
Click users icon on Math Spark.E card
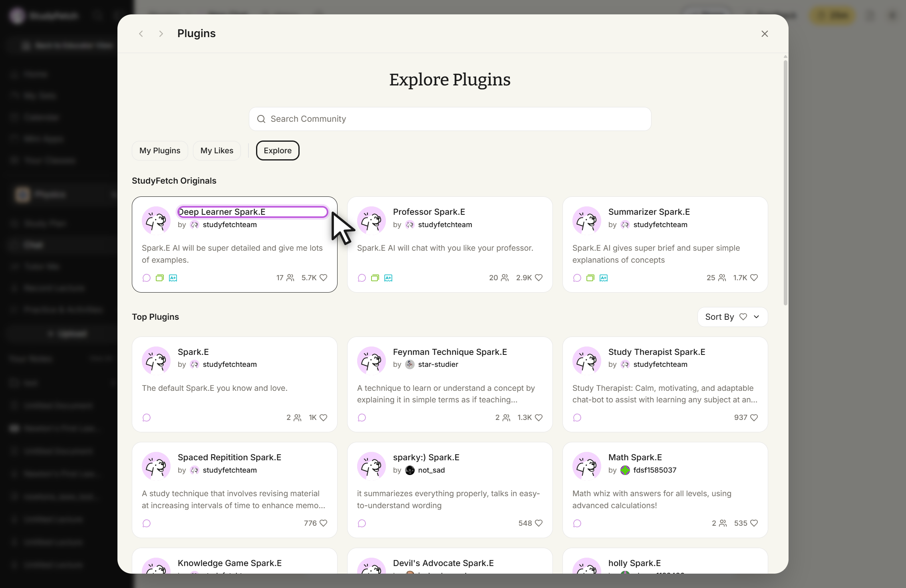tap(723, 523)
